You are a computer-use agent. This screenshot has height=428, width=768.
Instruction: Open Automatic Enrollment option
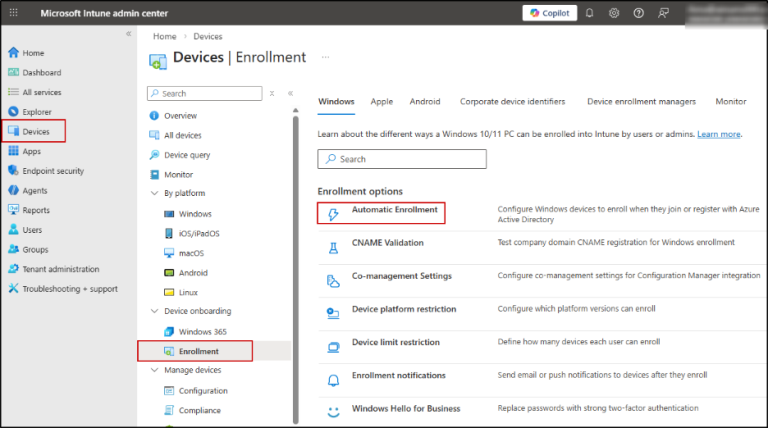point(394,210)
